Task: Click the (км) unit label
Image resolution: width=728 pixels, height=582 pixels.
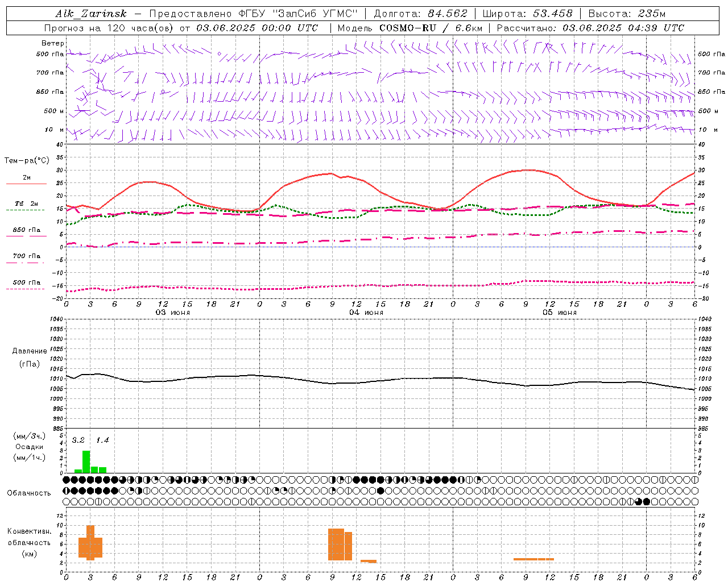Action: point(30,554)
